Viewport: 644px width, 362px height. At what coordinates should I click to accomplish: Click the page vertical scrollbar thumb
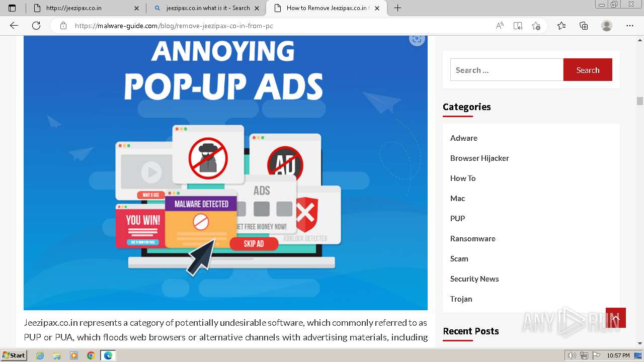click(x=640, y=101)
